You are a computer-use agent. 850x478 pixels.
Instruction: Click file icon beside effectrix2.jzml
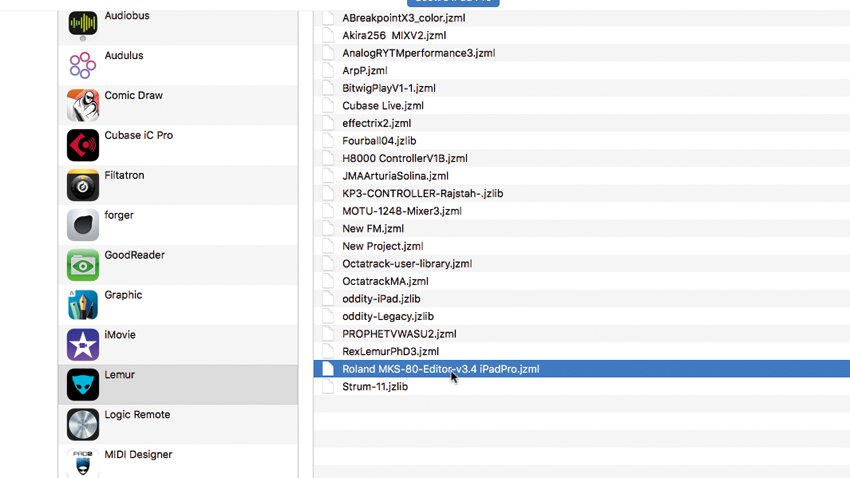327,123
